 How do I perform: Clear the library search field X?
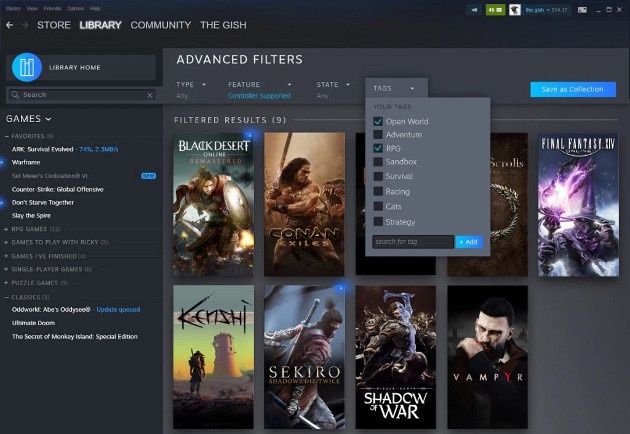tap(150, 95)
